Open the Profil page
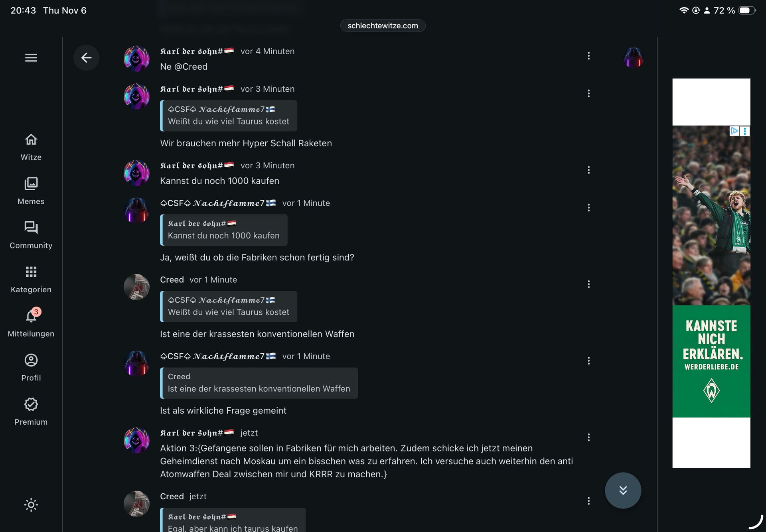Image resolution: width=766 pixels, height=532 pixels. (31, 367)
